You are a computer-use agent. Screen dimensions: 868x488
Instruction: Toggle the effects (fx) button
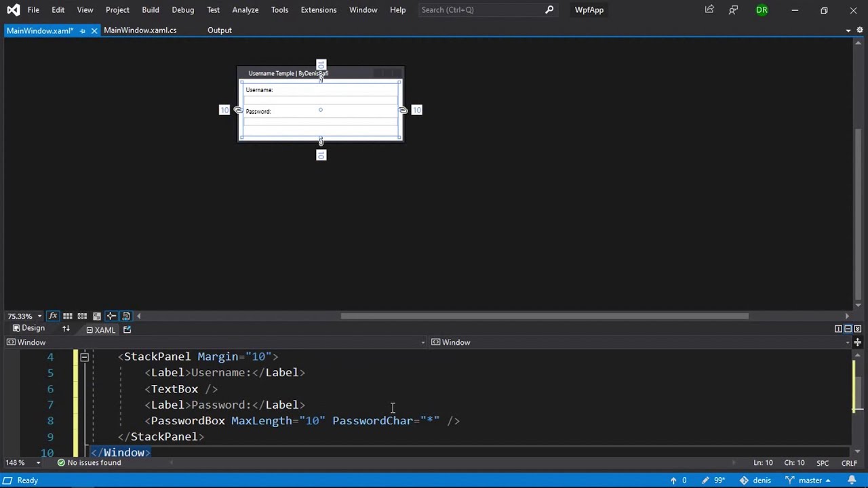pos(53,316)
